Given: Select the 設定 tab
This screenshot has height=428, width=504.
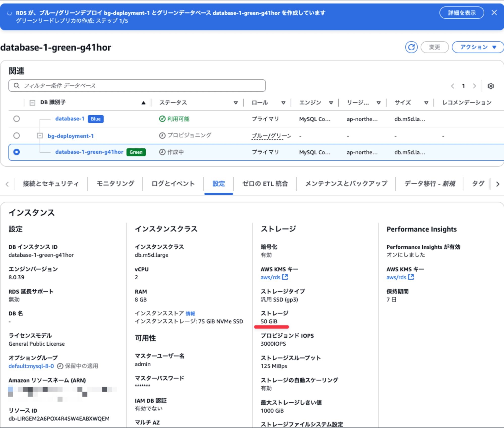Looking at the screenshot, I should point(218,184).
